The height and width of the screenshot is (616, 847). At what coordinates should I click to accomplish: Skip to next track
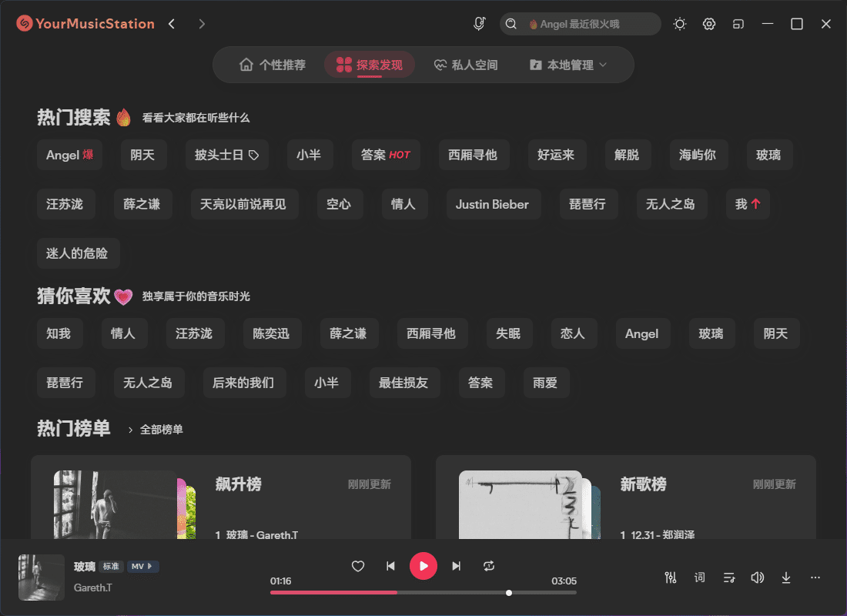457,566
